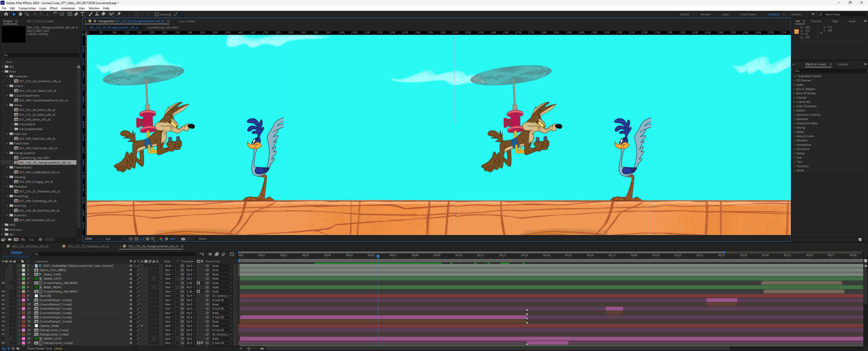This screenshot has width=868, height=351.
Task: Select the Zoom magnifier tool
Action: pos(27,14)
